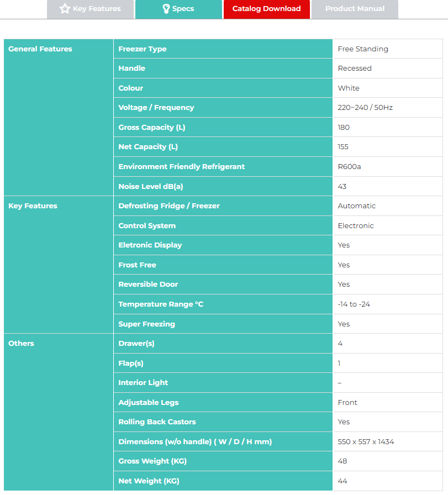
Task: Select Yes value for Rolling Back Castors
Action: [344, 422]
